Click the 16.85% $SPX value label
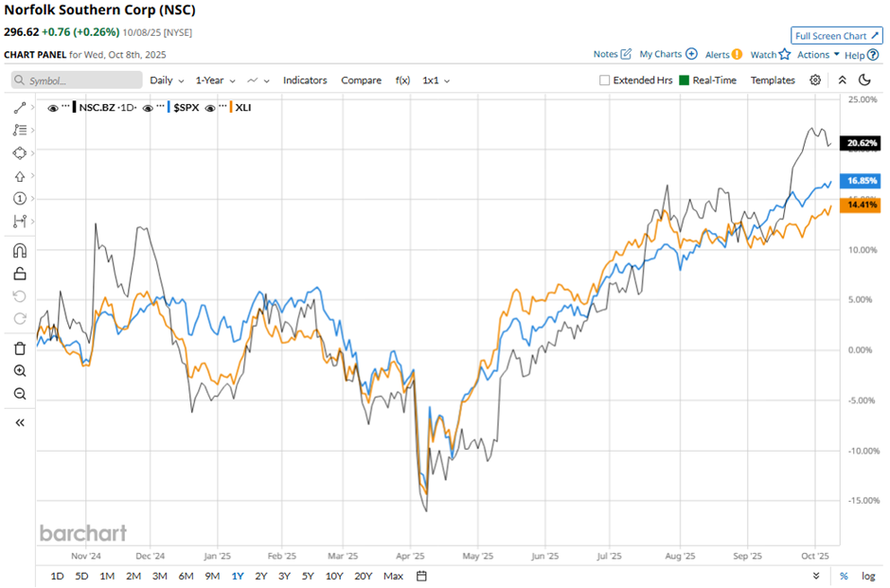Screen dimensions: 890x588 coord(861,181)
